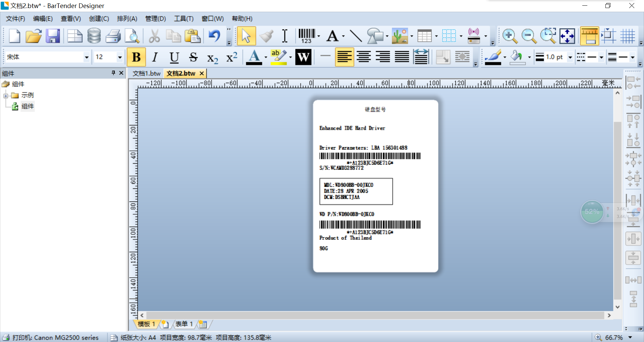Toggle the grid display
644x342 pixels.
(628, 36)
